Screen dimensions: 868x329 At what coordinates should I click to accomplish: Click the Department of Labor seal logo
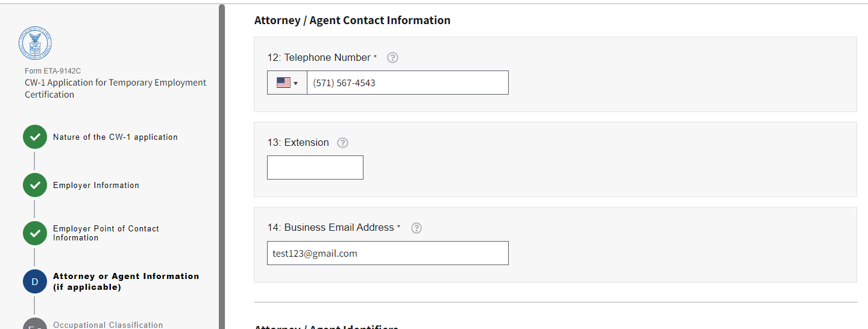[35, 43]
